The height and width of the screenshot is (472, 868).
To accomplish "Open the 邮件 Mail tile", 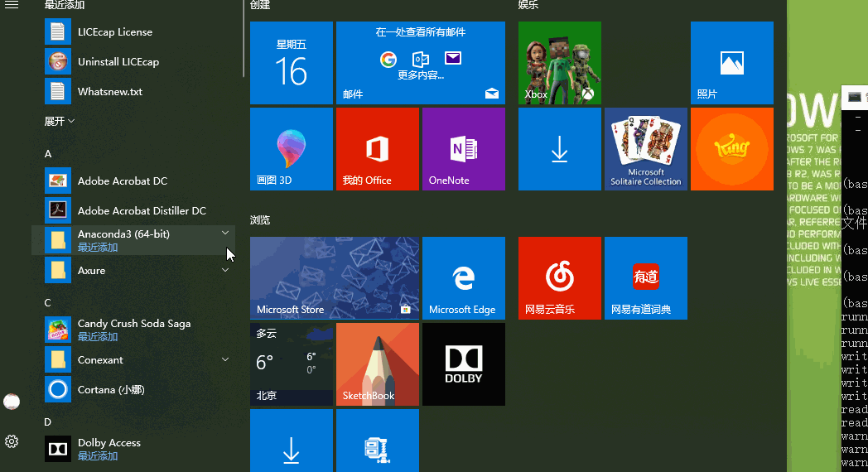I will [x=421, y=63].
